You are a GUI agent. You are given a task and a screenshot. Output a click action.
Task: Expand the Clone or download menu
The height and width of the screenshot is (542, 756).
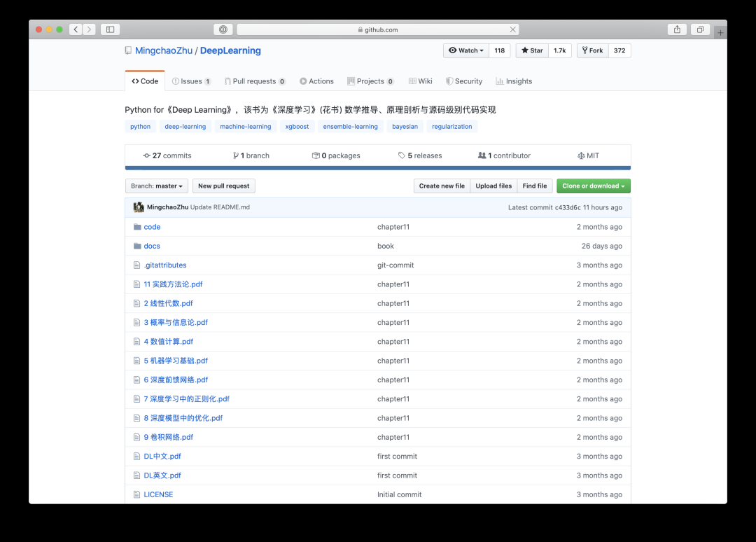point(594,186)
